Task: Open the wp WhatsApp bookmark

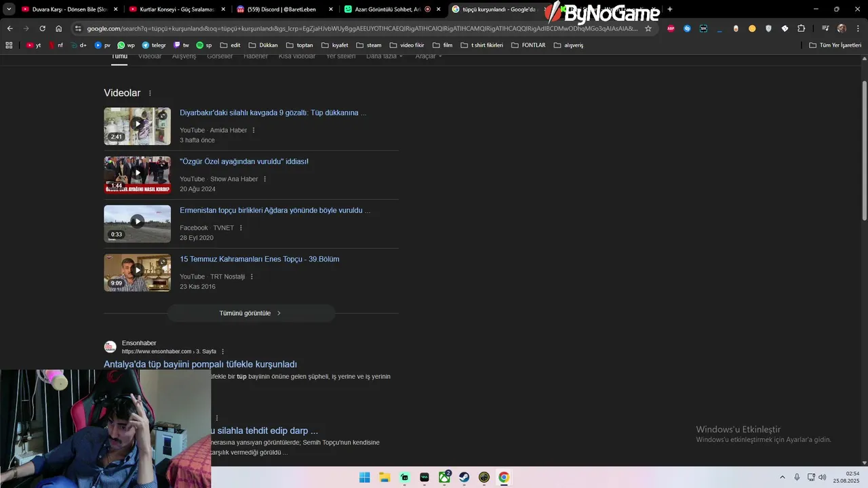Action: 125,45
